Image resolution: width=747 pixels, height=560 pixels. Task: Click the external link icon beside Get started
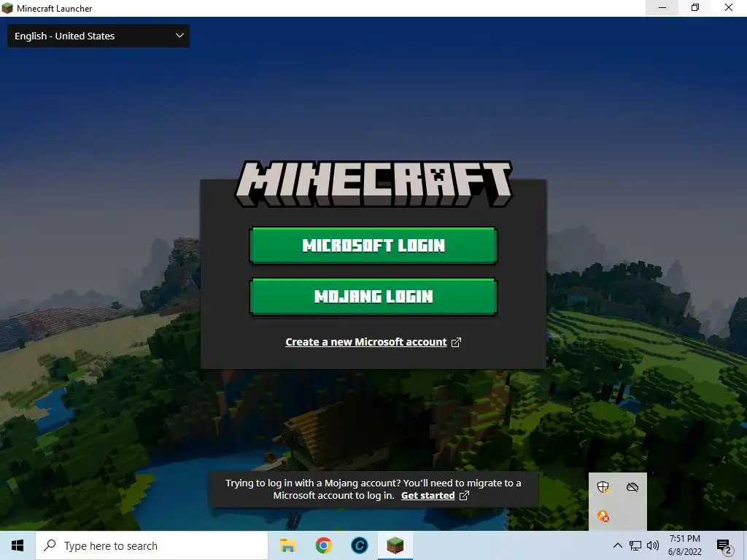pos(464,496)
